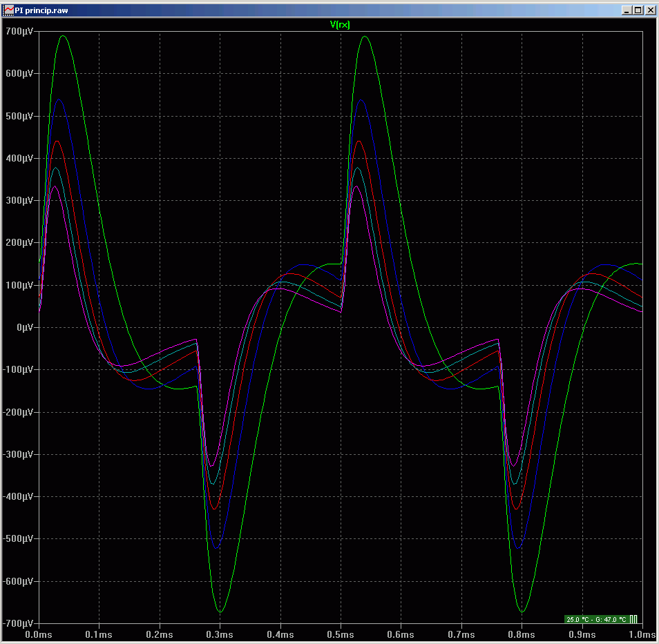Maximize the PI princip.raw plot window
The height and width of the screenshot is (644, 659).
coord(638,10)
